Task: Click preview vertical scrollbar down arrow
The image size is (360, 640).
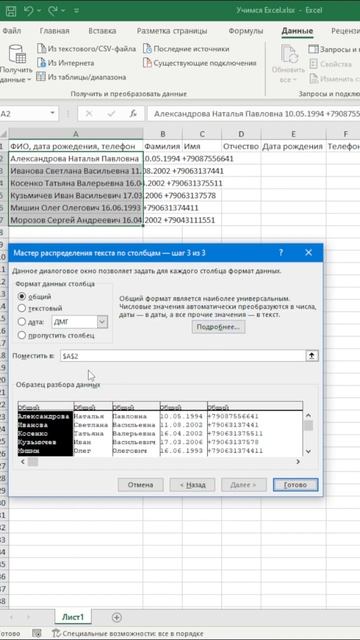Action: coord(308,451)
